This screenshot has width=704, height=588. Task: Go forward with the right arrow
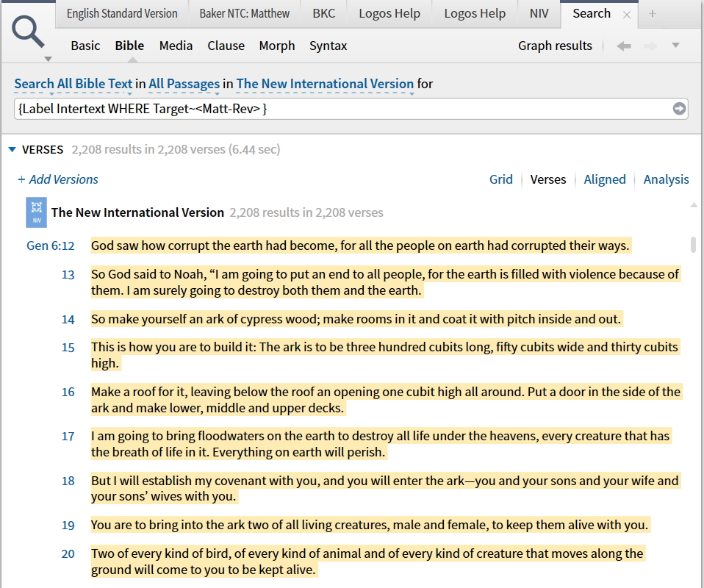[650, 46]
